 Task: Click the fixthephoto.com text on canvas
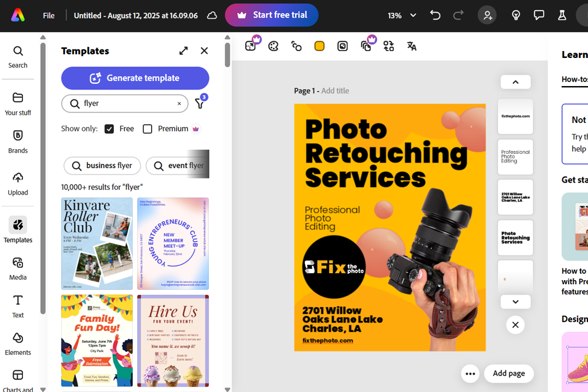click(327, 341)
